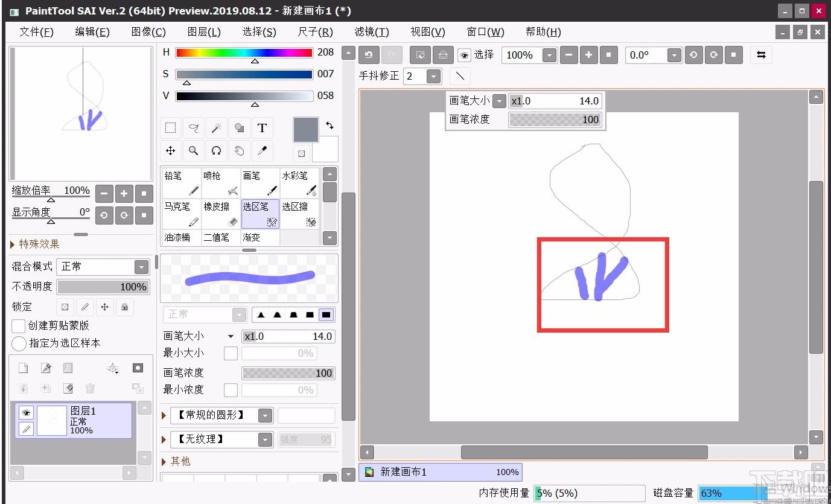Toggle lock transparent pixels
This screenshot has height=504, width=831.
(x=65, y=307)
